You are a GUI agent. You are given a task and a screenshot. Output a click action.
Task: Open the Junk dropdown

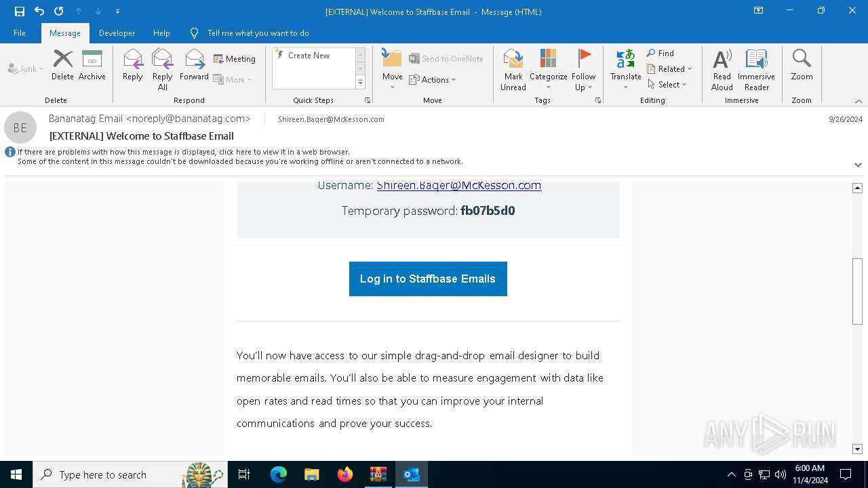click(x=26, y=68)
